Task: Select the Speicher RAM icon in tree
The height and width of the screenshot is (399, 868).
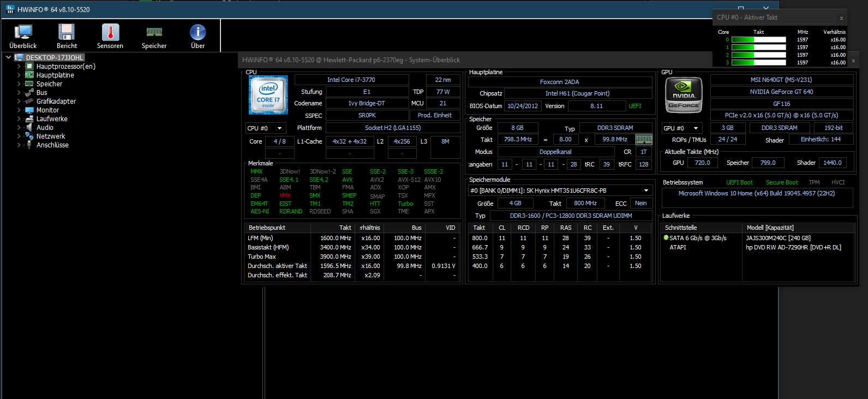Action: pos(29,84)
